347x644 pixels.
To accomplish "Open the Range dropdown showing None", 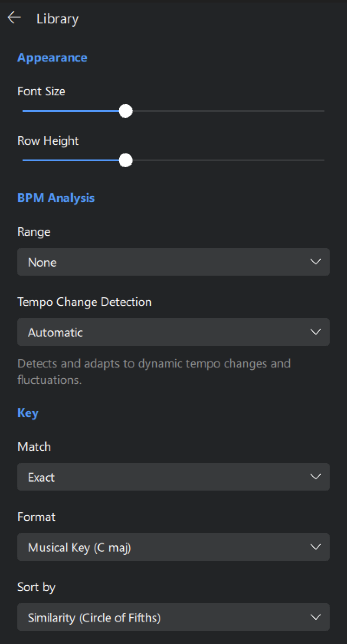I will click(165, 262).
